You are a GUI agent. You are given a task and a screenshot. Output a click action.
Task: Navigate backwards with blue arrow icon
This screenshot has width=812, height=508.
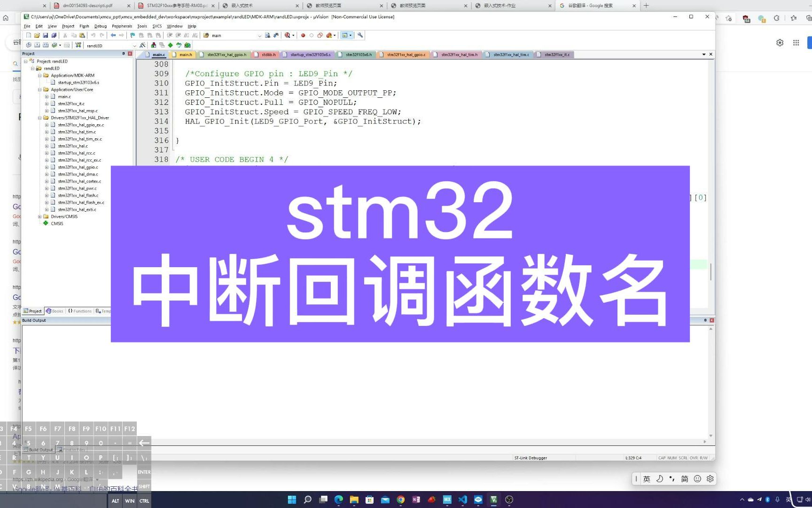coord(113,35)
